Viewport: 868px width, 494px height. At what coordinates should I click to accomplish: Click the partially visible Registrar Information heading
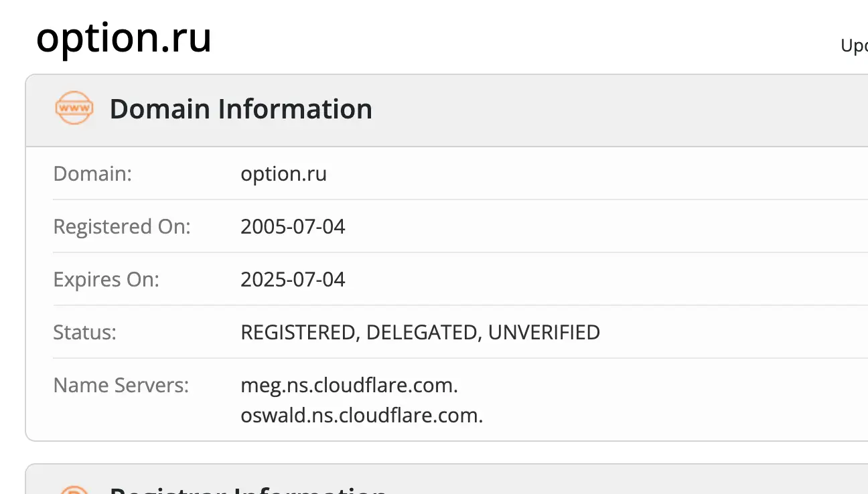click(x=248, y=490)
